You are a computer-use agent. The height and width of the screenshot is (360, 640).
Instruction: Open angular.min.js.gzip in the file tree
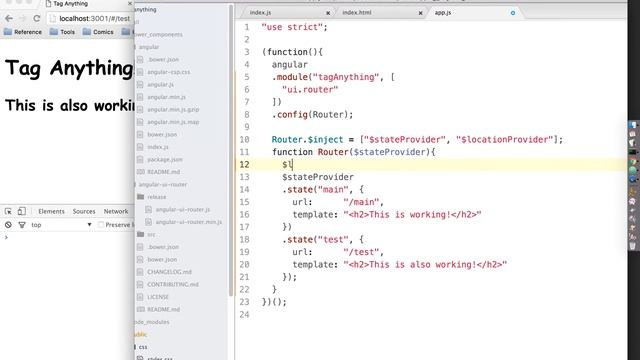[x=173, y=110]
